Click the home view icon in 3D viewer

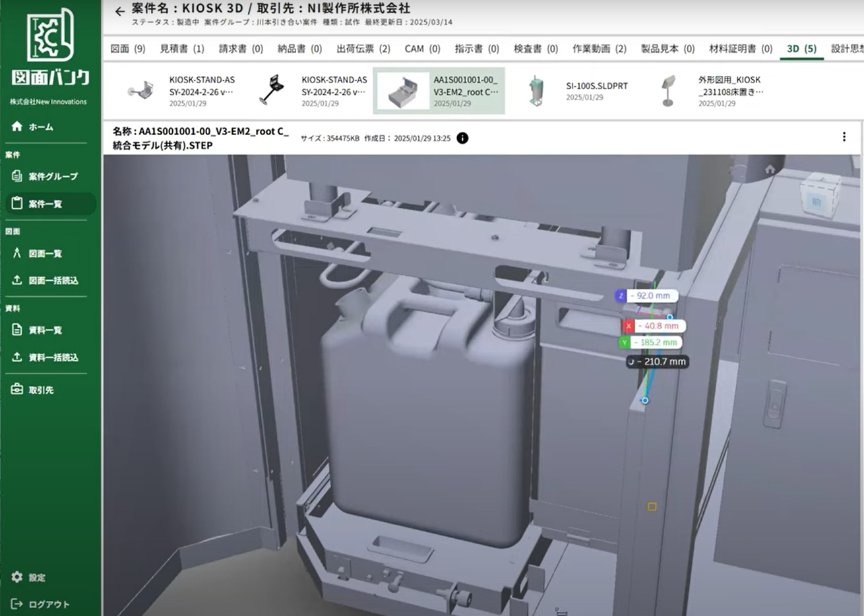point(770,170)
